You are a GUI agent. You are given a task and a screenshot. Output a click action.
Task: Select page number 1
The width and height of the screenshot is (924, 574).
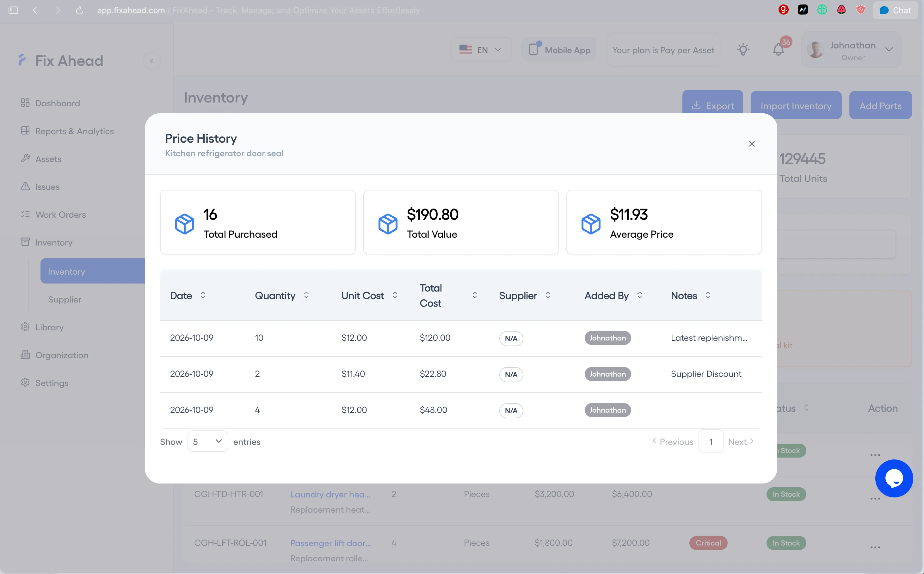click(711, 441)
